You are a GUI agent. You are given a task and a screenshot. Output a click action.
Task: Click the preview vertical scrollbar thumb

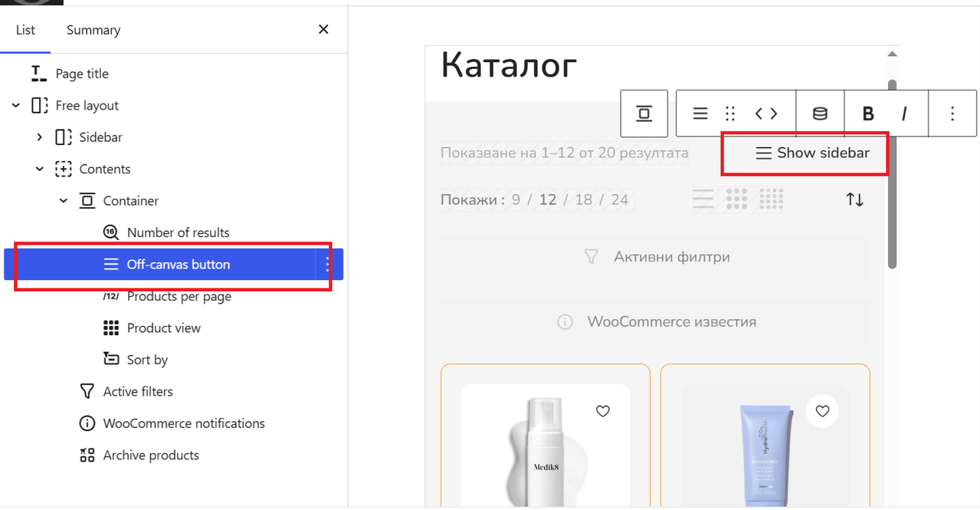[892, 174]
